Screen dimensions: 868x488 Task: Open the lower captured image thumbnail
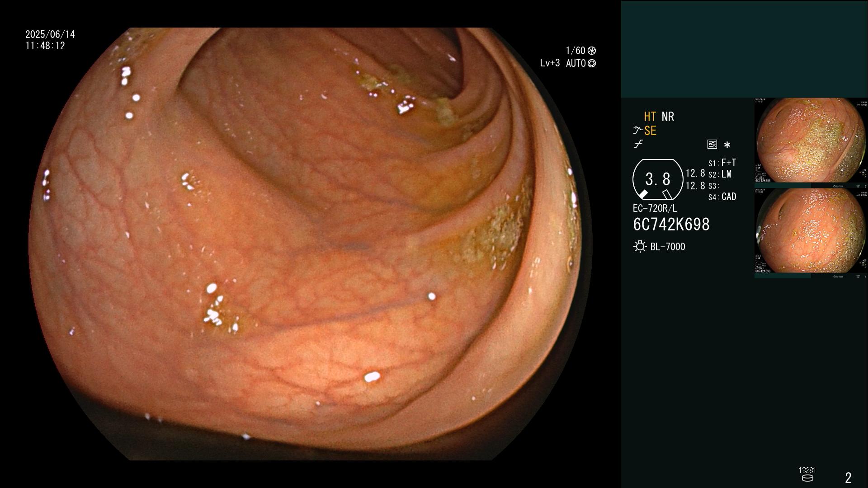[x=811, y=233]
